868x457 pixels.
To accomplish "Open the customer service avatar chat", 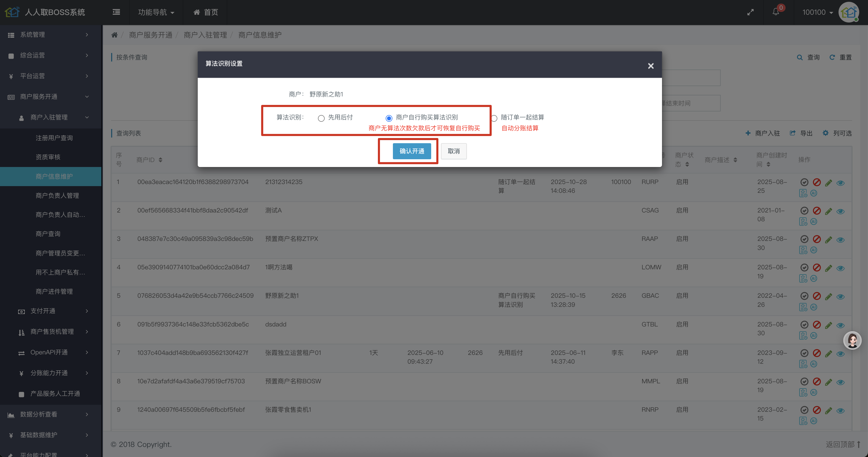I will tap(852, 340).
